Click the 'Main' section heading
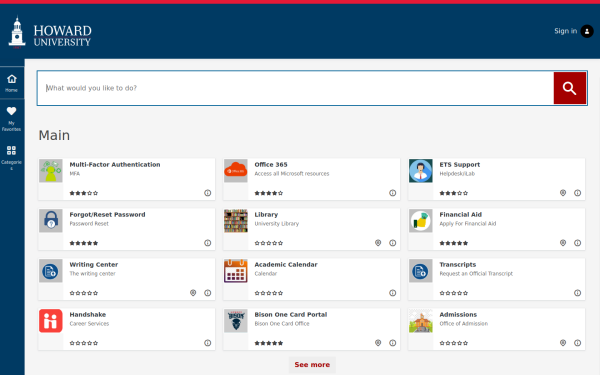The image size is (600, 375). (x=54, y=135)
